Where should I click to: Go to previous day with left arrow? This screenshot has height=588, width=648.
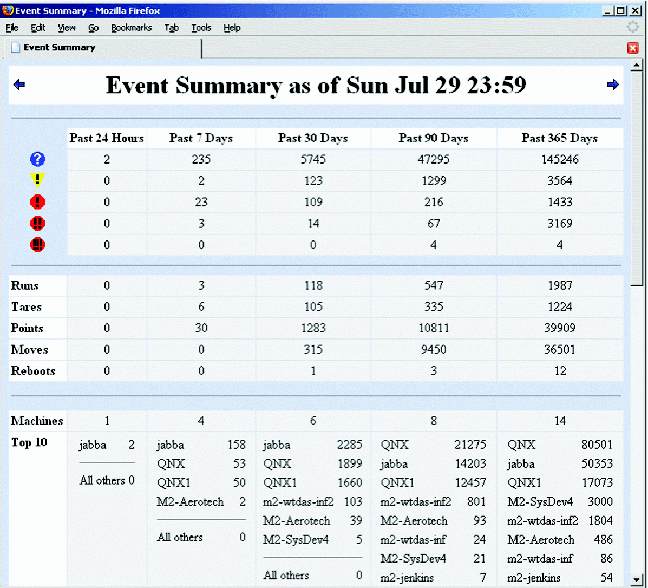pos(19,85)
